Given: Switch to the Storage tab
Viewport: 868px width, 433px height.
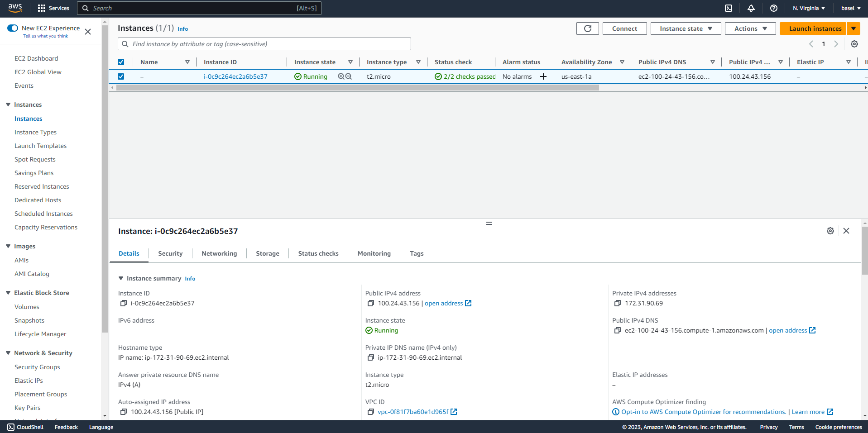Looking at the screenshot, I should pyautogui.click(x=267, y=253).
